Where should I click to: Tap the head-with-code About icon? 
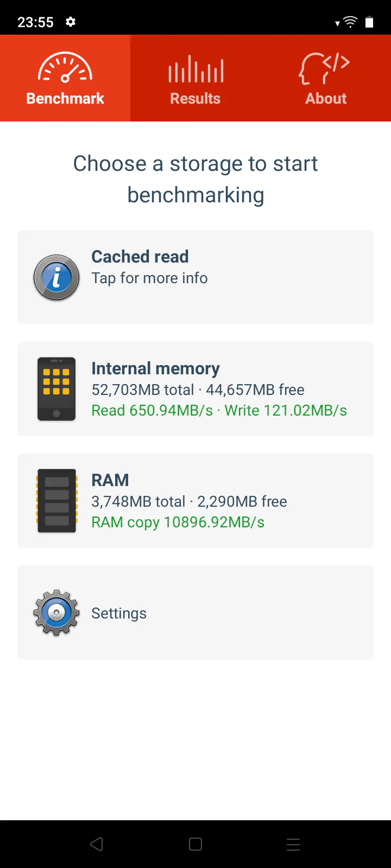coord(325,68)
